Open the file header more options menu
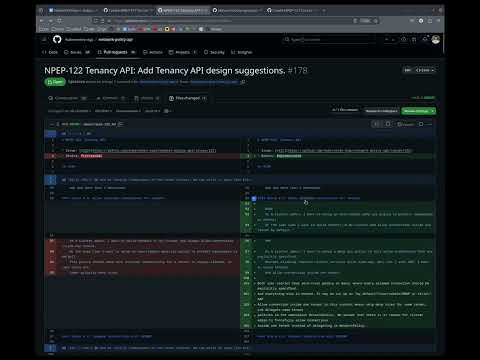Image resolution: width=480 pixels, height=360 pixels. pyautogui.click(x=430, y=124)
